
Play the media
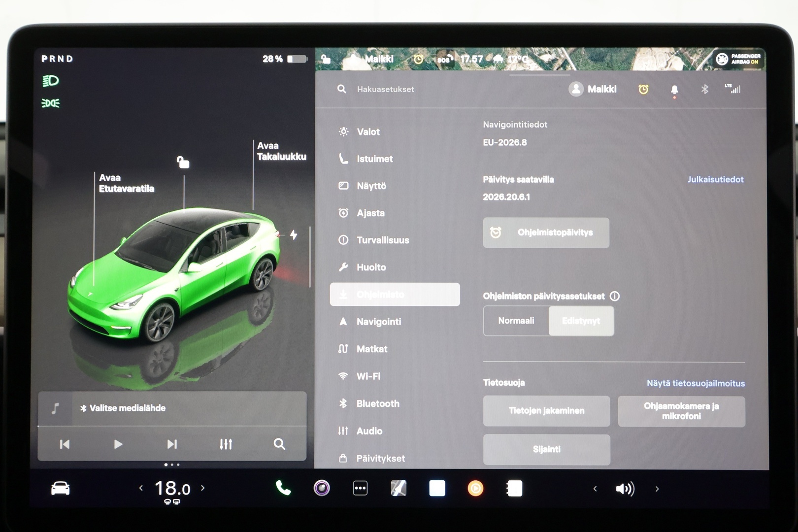pos(118,444)
